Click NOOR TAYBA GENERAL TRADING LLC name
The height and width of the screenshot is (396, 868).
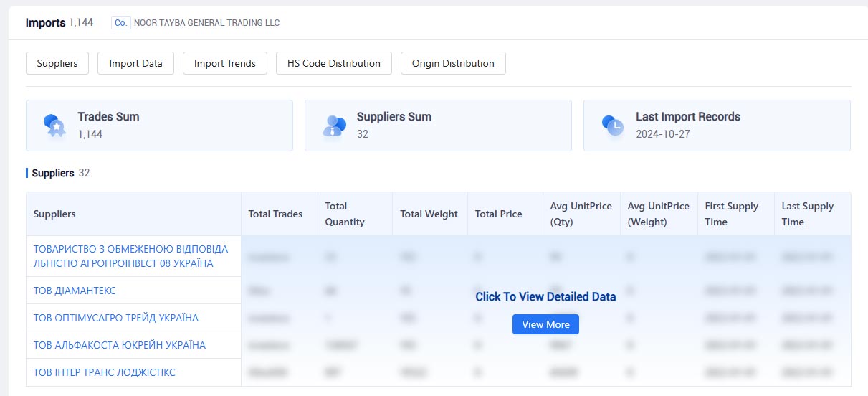tap(207, 23)
